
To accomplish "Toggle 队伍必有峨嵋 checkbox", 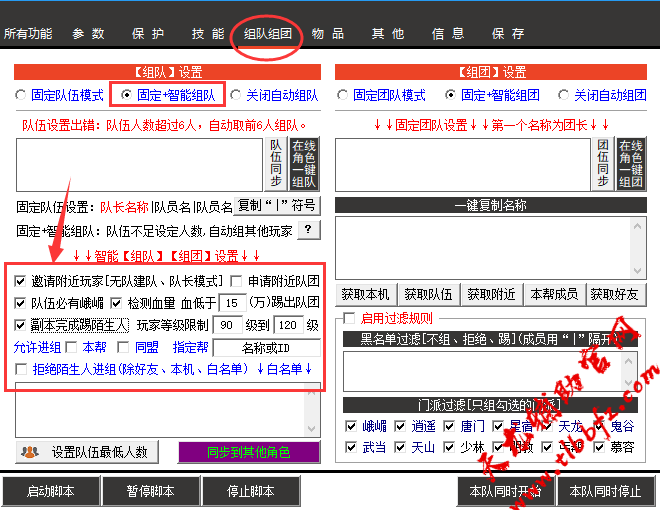I will pyautogui.click(x=20, y=303).
